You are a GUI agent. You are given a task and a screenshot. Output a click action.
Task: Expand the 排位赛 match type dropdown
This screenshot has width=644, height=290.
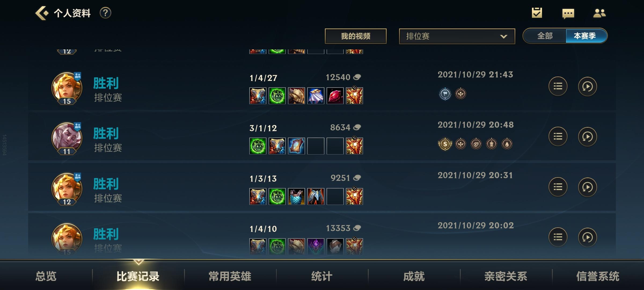click(x=457, y=36)
